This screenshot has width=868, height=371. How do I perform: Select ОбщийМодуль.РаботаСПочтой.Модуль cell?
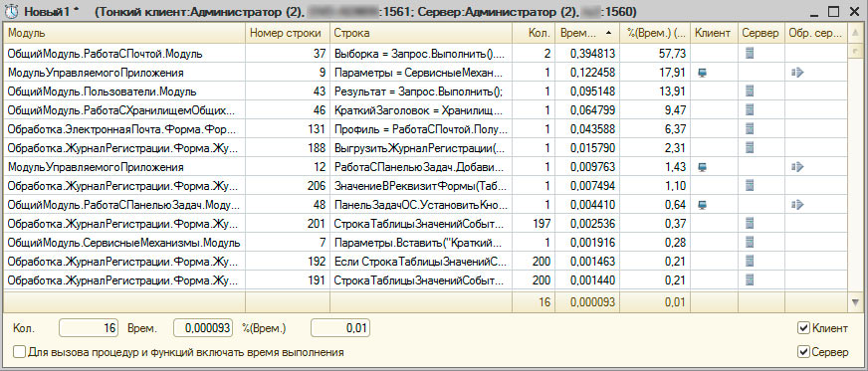pos(124,54)
